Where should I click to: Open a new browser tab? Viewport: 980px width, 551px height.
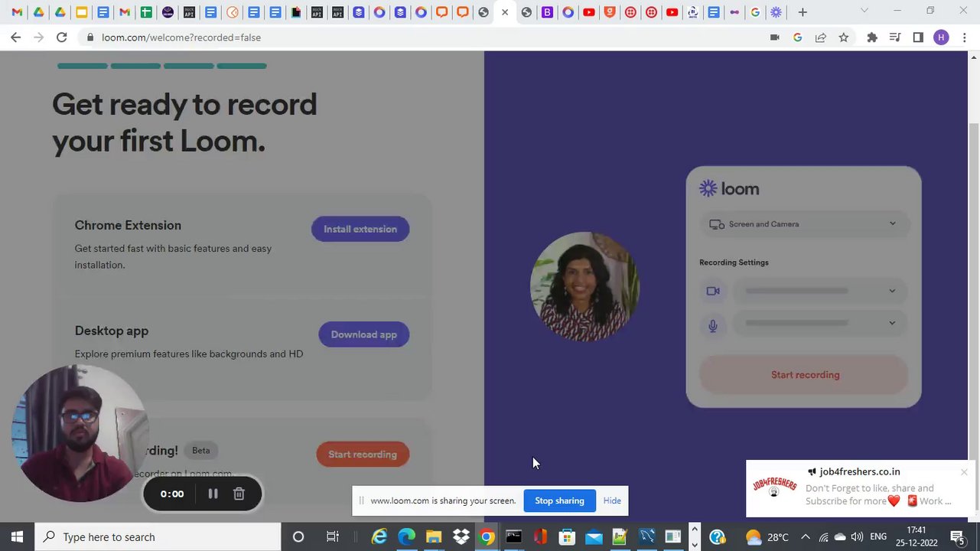[x=803, y=12]
